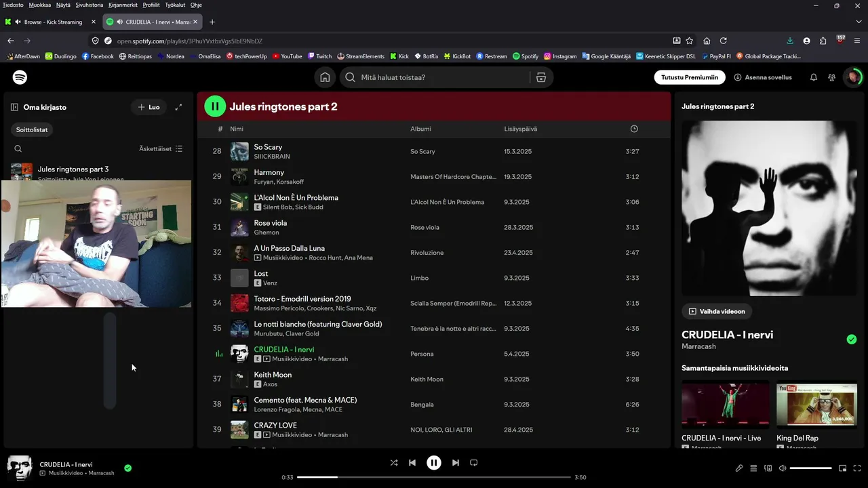This screenshot has height=488, width=868.
Task: Toggle saved check next to CRUDELIA title in right panel
Action: point(852,339)
